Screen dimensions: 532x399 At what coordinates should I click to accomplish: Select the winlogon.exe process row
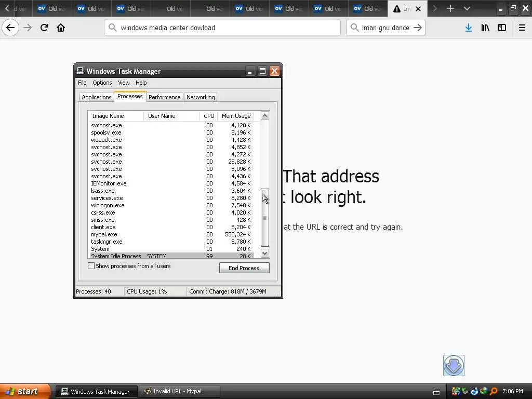171,205
